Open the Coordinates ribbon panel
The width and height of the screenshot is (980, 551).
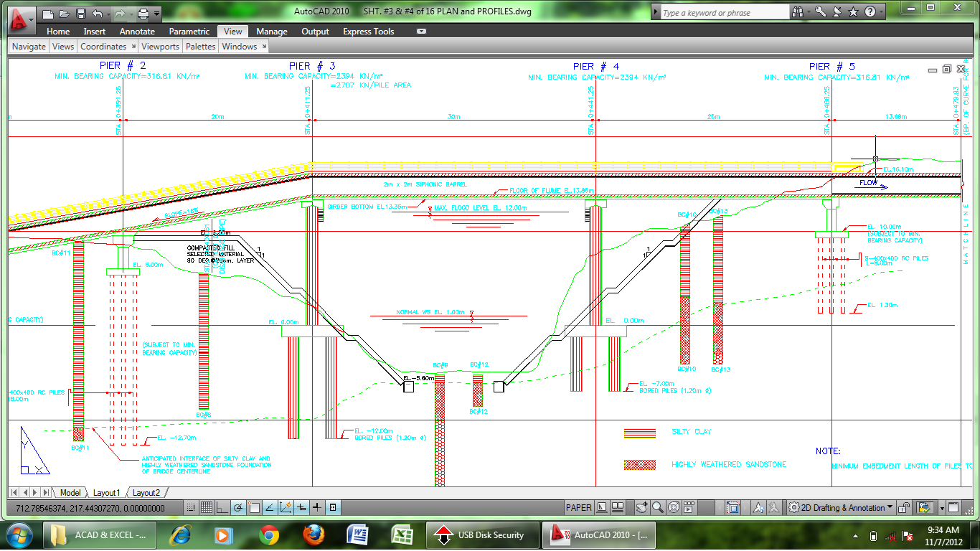[x=103, y=46]
